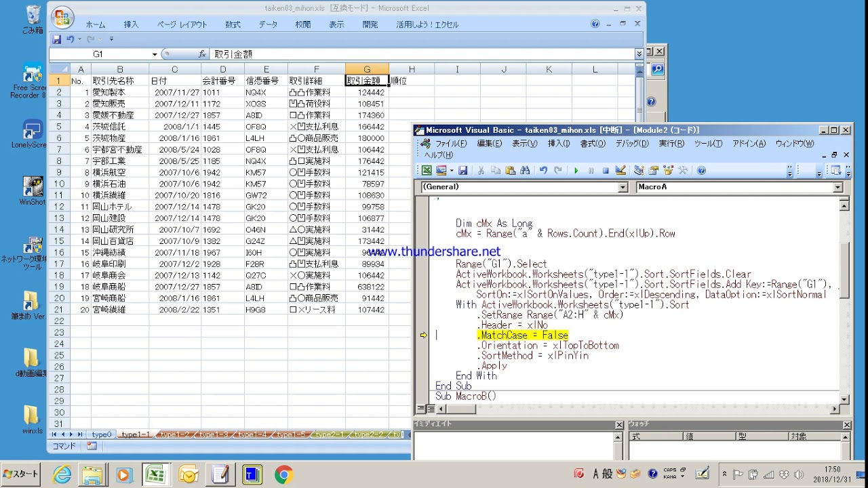Open the Object Browser in VBA toolbar
This screenshot has width=868, height=488.
tap(669, 171)
